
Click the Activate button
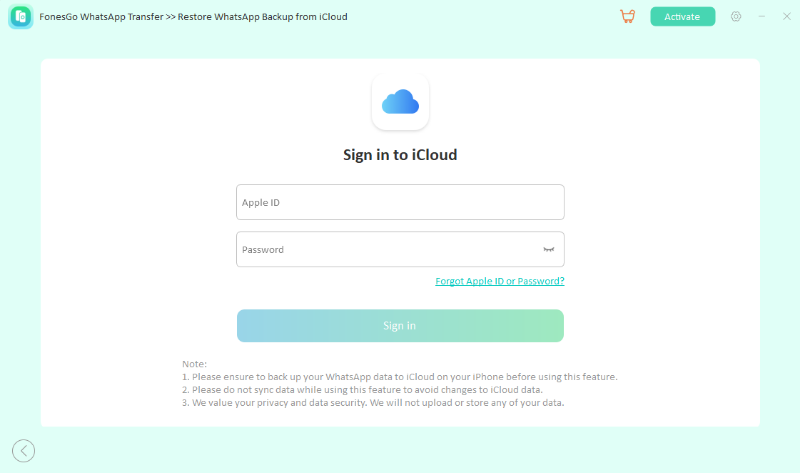pyautogui.click(x=682, y=16)
